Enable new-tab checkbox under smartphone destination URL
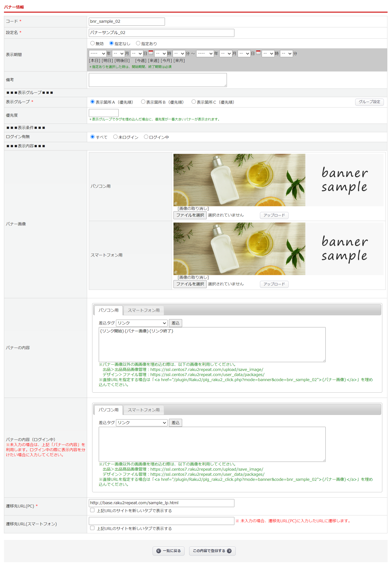 [x=92, y=528]
